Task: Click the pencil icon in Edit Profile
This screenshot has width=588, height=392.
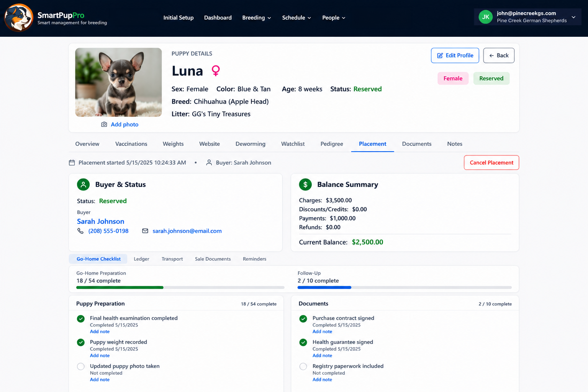Action: click(440, 56)
